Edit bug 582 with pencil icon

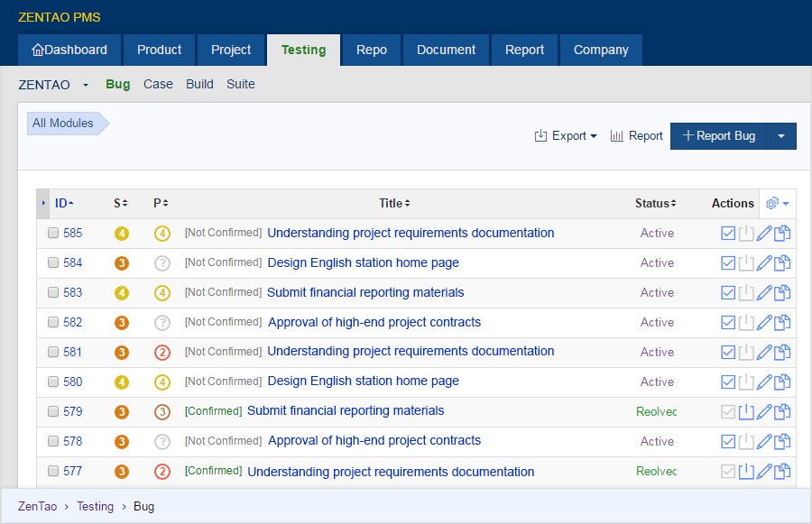pos(764,323)
